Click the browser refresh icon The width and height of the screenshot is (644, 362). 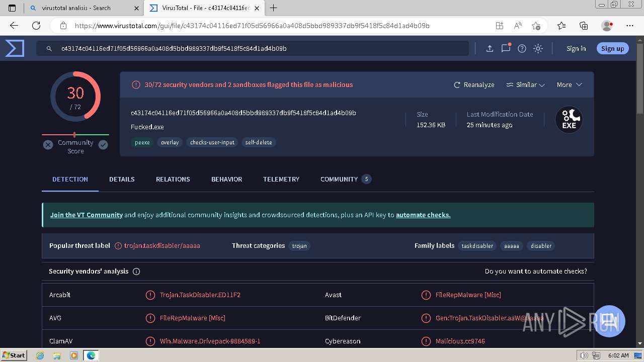[x=36, y=26]
